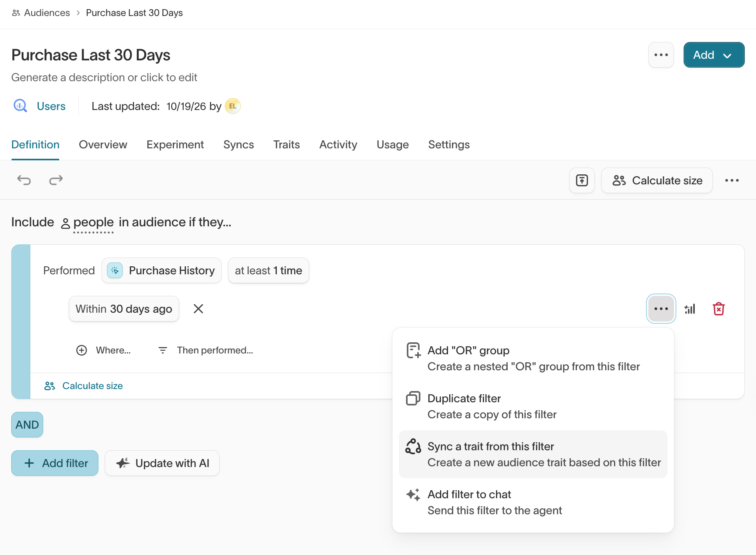Click the filter's highlighted three-dot button
This screenshot has width=756, height=555.
[661, 309]
